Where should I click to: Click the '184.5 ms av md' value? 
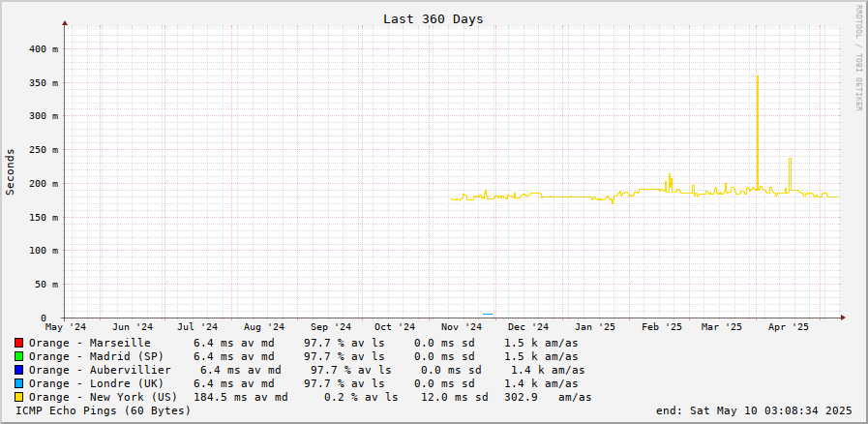point(240,397)
